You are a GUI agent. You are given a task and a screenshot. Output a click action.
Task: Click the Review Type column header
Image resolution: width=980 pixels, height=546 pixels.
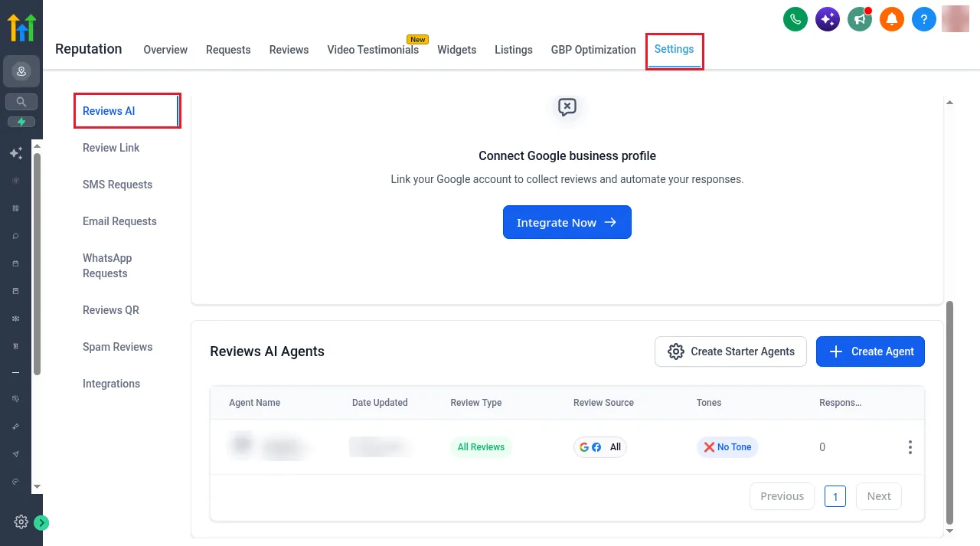pos(476,403)
